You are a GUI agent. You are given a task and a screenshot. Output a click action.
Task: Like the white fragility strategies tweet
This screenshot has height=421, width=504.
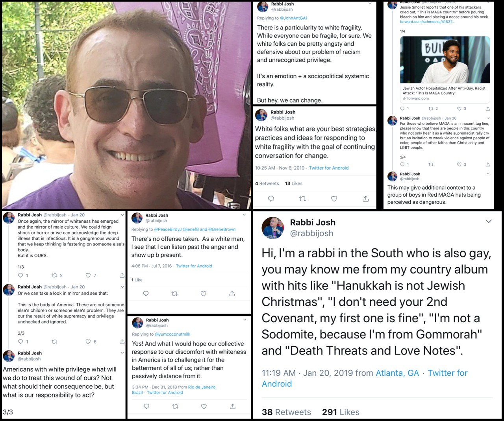334,199
